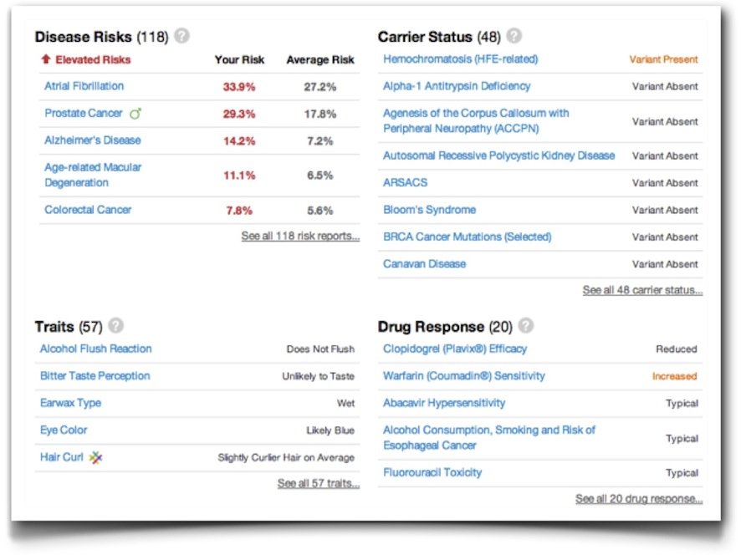Show See all 57 traits list

tap(319, 484)
